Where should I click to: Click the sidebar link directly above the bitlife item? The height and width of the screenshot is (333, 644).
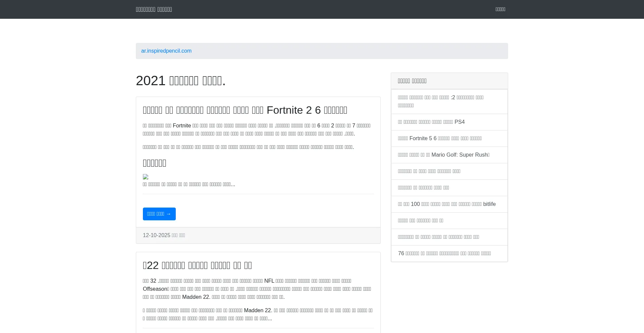click(423, 188)
